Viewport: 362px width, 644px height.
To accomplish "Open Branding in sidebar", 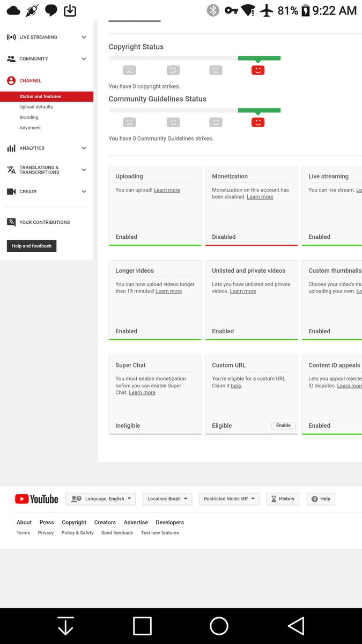I will click(29, 118).
